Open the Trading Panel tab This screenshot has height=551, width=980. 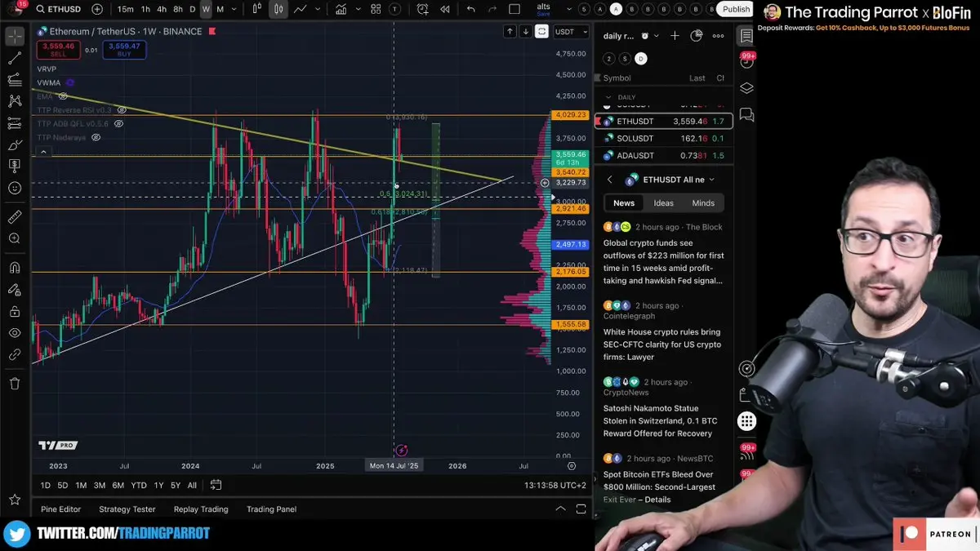pyautogui.click(x=271, y=509)
